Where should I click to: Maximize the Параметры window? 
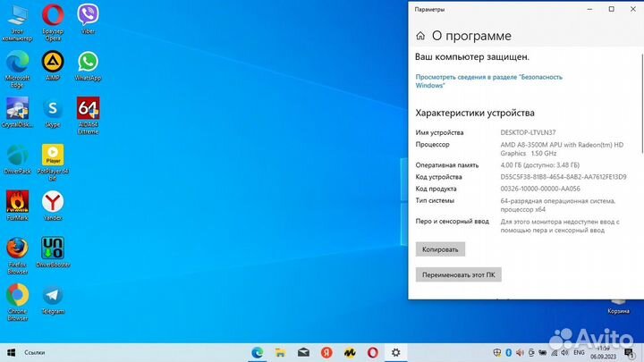[x=611, y=9]
